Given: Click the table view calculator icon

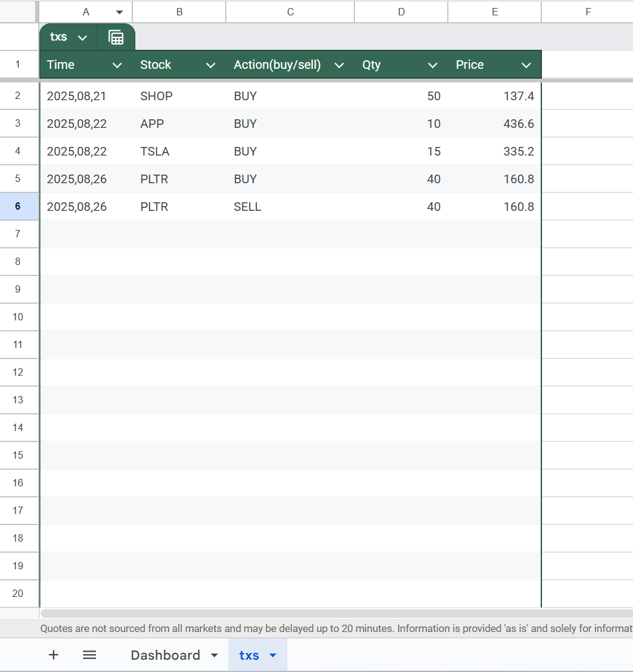Looking at the screenshot, I should click(116, 38).
